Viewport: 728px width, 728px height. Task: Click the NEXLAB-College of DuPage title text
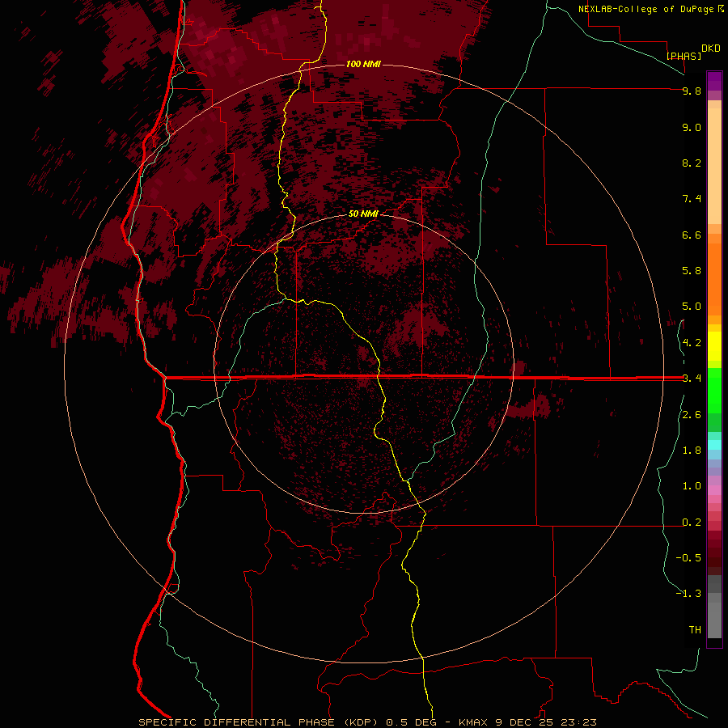pos(645,9)
